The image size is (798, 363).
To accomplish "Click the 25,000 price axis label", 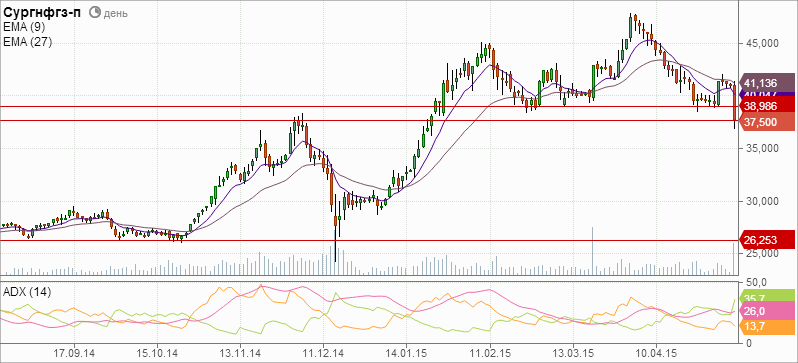I will pyautogui.click(x=761, y=254).
